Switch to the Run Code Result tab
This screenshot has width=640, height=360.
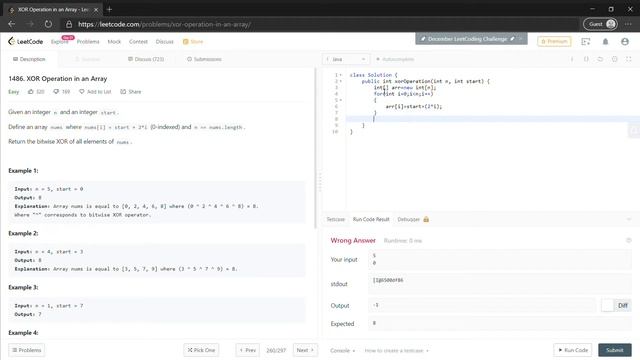[x=371, y=220]
